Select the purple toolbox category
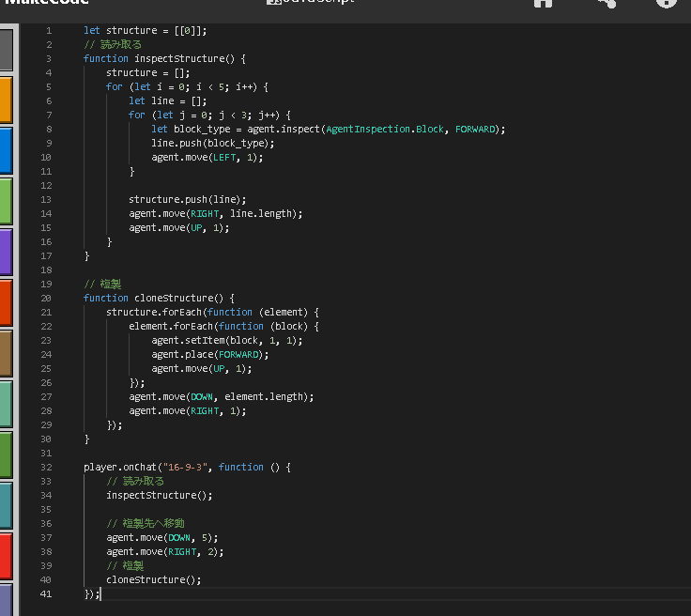691x616 pixels. 6,252
